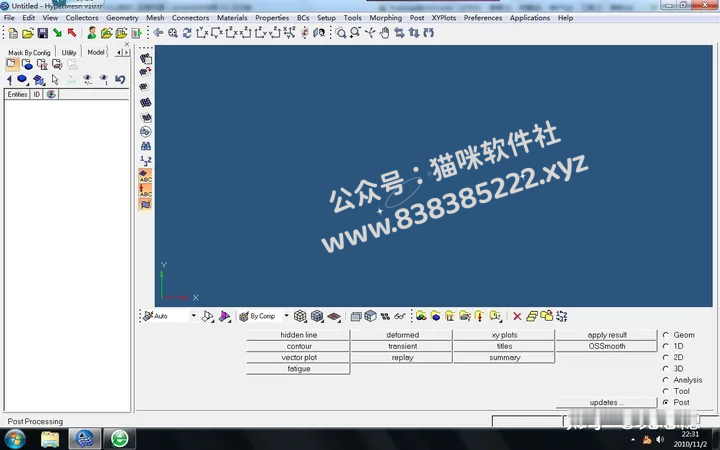
Task: Click the mask elements icon atop vertical toolbar
Action: (x=146, y=58)
